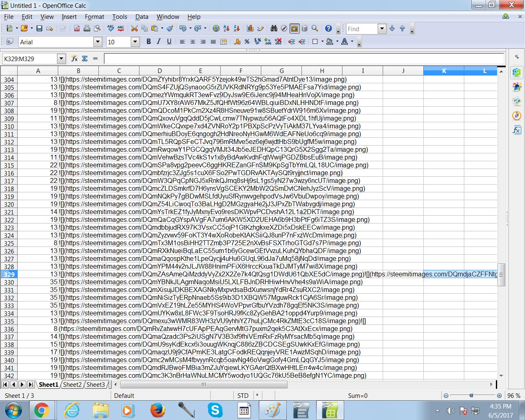Expand the Open recent files dropdown arrow
This screenshot has width=525, height=420.
(x=32, y=28)
